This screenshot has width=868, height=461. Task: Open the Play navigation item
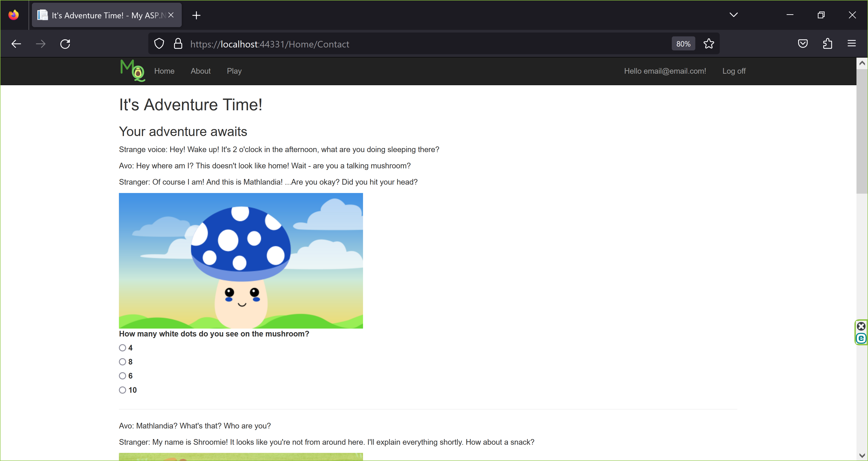234,71
